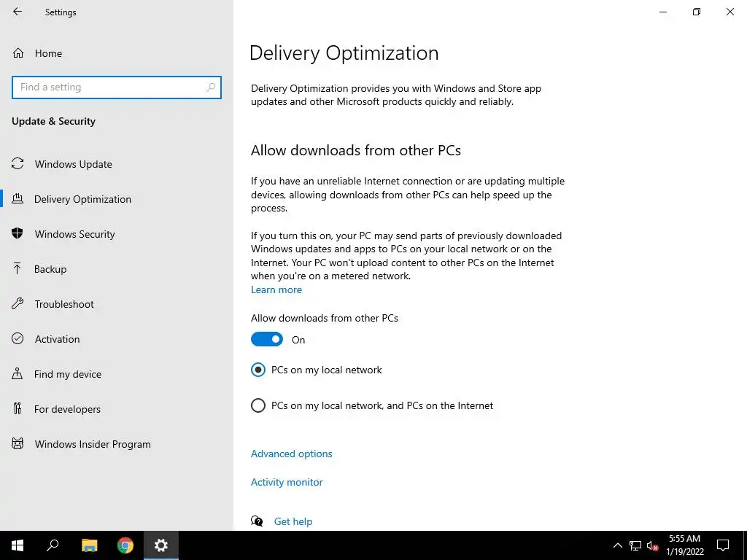Open For developers page
Screen dimensions: 747x560
click(67, 409)
